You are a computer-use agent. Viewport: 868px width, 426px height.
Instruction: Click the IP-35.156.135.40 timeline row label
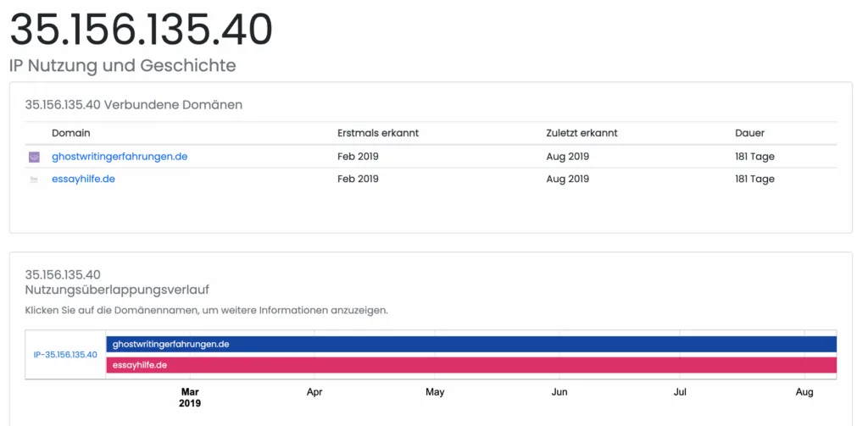coord(65,355)
